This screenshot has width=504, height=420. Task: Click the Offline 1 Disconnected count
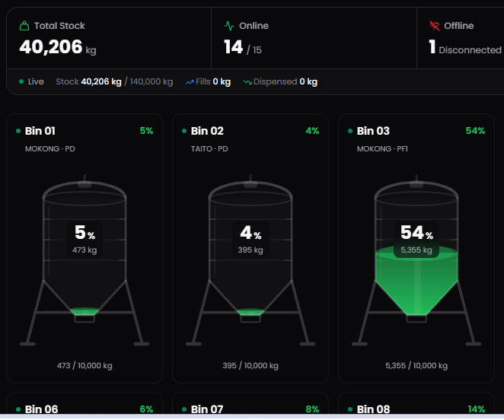(465, 48)
